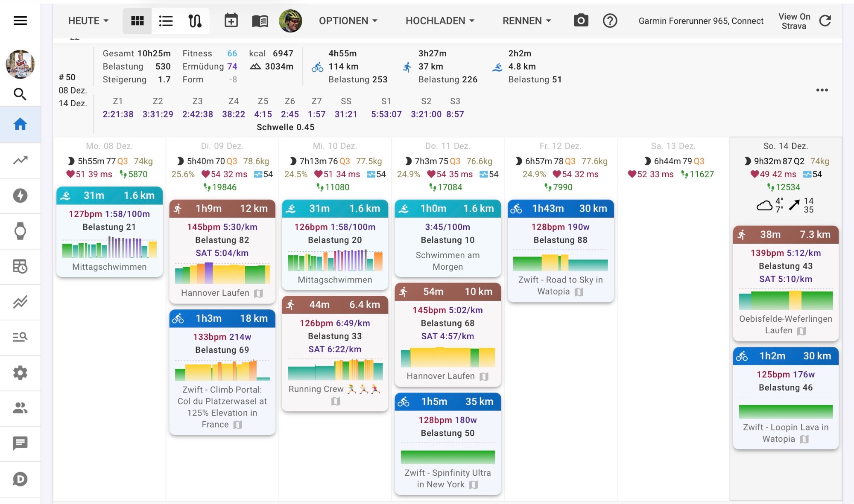The height and width of the screenshot is (504, 854).
Task: Expand the HOCHLADEN dropdown
Action: 440,20
